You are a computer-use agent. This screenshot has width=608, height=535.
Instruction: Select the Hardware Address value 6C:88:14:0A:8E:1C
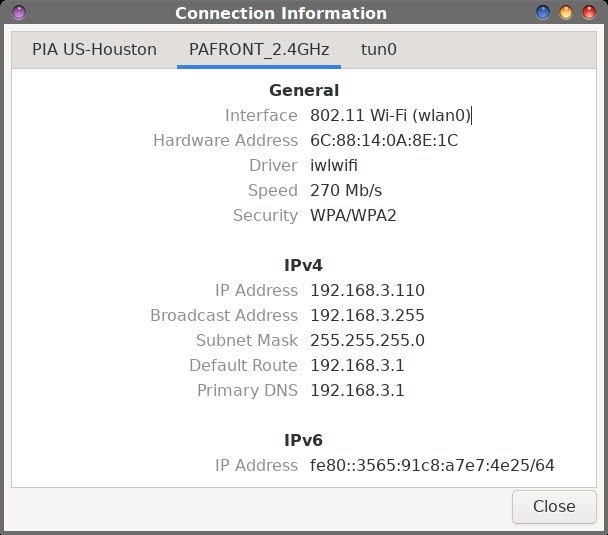click(384, 140)
